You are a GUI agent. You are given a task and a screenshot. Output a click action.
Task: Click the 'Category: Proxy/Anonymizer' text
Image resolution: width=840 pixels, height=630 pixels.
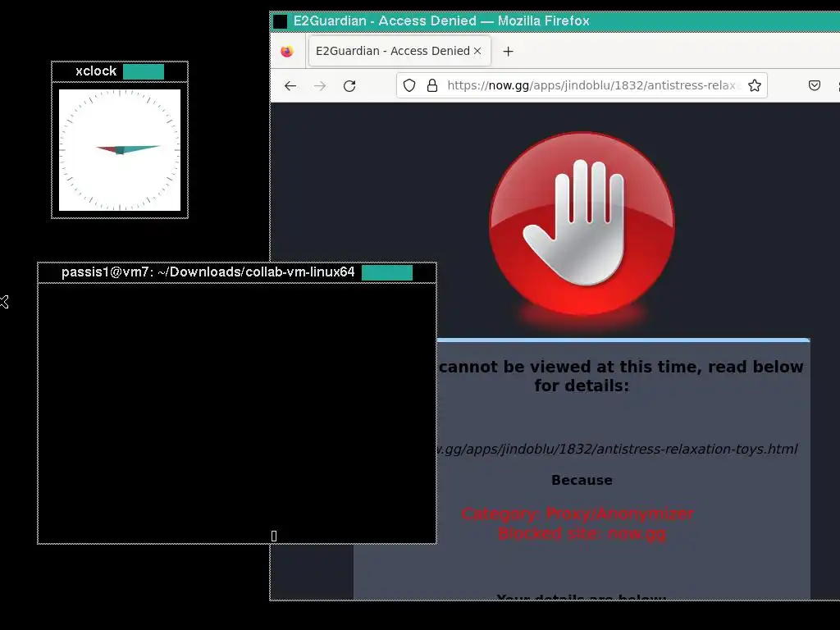tap(577, 514)
